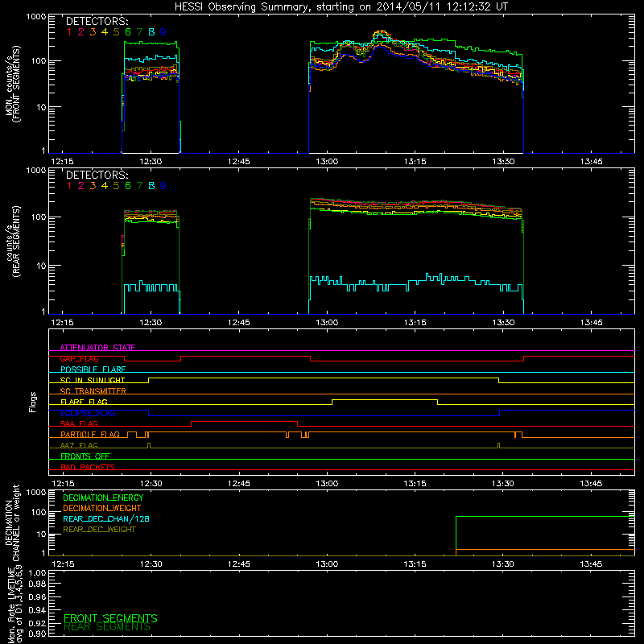Select the REAR_DEC_CHAN/128 legend entry
The width and height of the screenshot is (644, 644).
(106, 518)
